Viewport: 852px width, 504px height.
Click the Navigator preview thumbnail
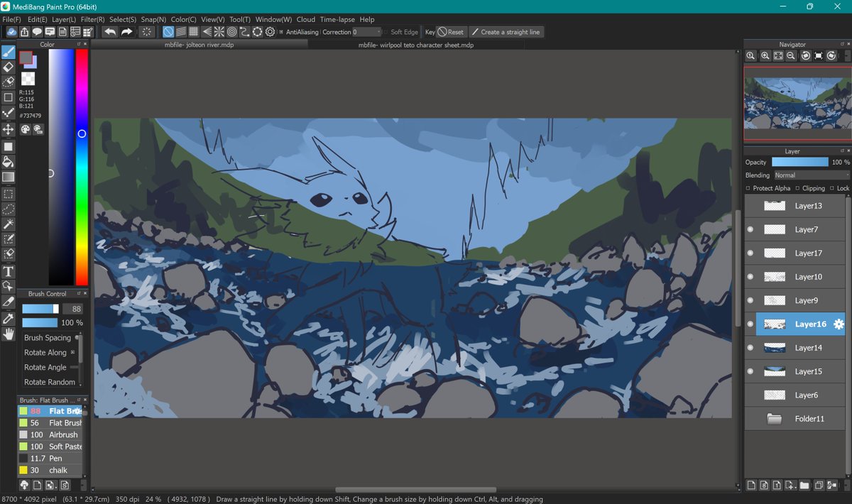(797, 104)
